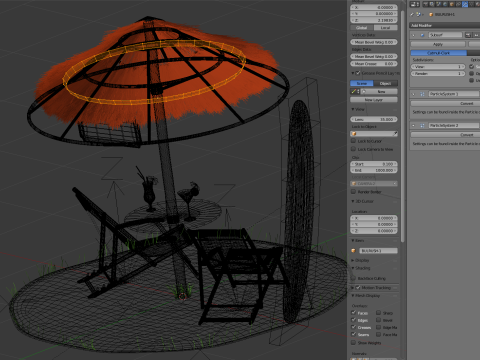480x360 pixels.
Task: Enable the Sharp overlay checkbox
Action: coord(378,313)
